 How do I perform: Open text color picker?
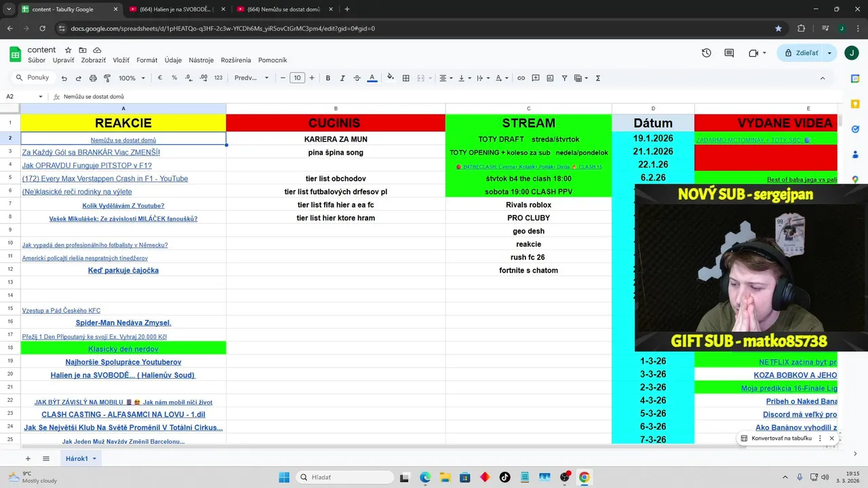coord(372,78)
